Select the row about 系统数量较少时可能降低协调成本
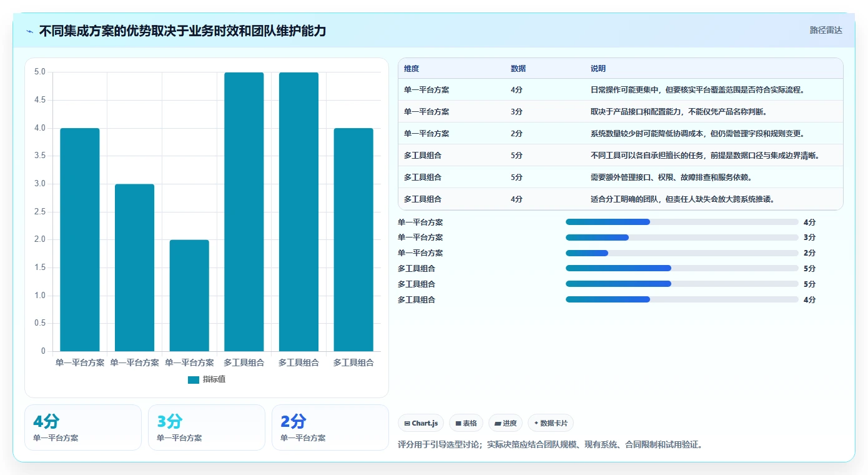 [620, 134]
